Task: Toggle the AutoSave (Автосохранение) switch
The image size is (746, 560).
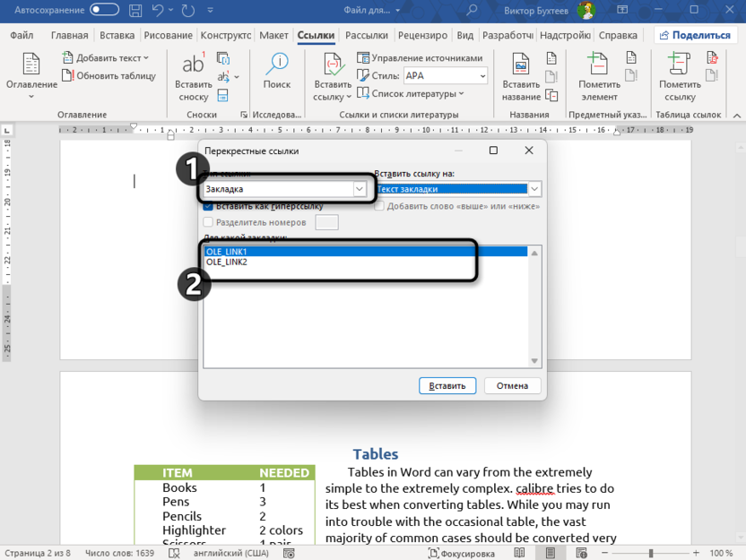Action: (104, 10)
